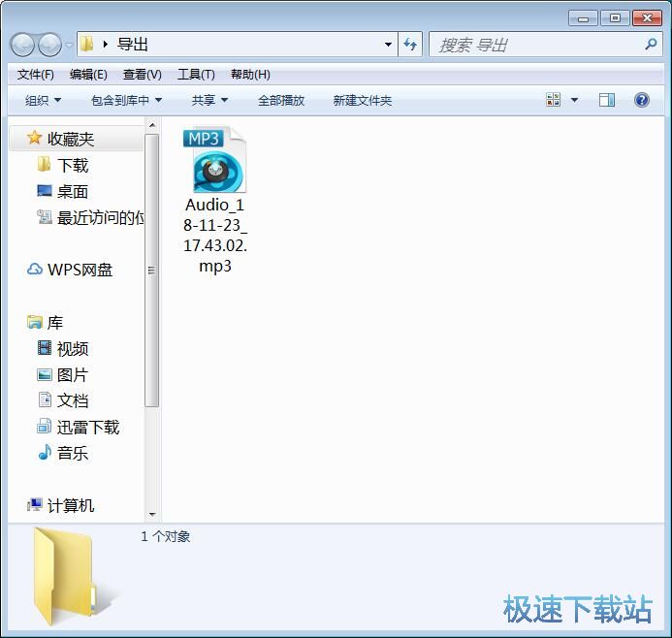
Task: Click file name Audio_18-11-23_17.43.02.mp3
Action: pos(215,236)
